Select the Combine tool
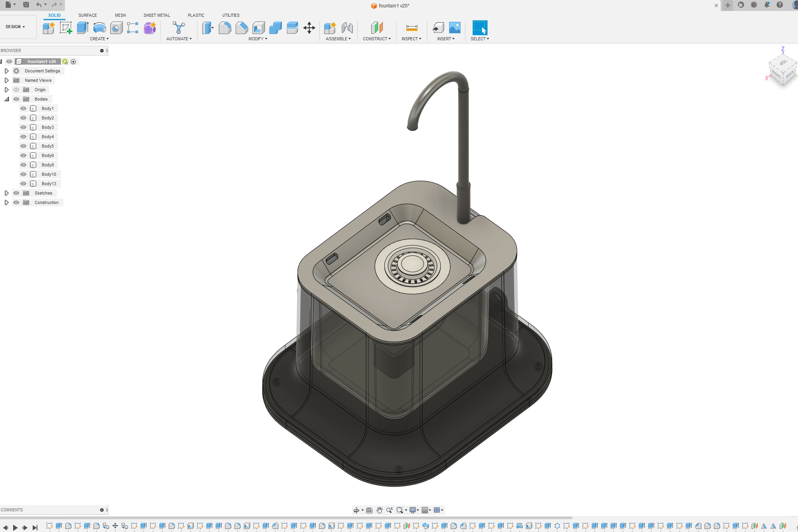This screenshot has width=798, height=532. click(275, 28)
